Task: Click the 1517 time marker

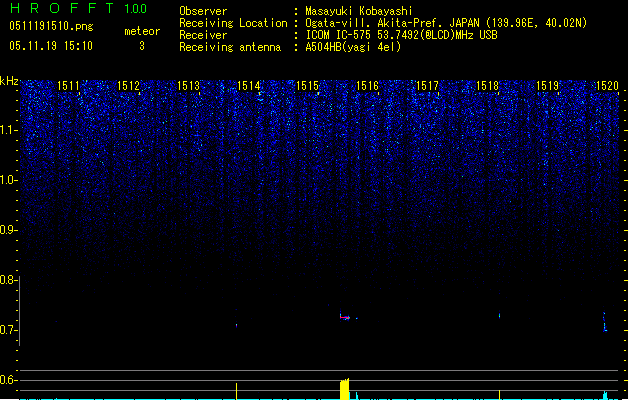Action: pyautogui.click(x=428, y=86)
